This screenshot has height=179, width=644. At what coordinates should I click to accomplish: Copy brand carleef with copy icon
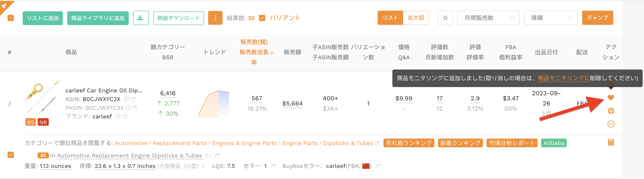[x=118, y=116]
